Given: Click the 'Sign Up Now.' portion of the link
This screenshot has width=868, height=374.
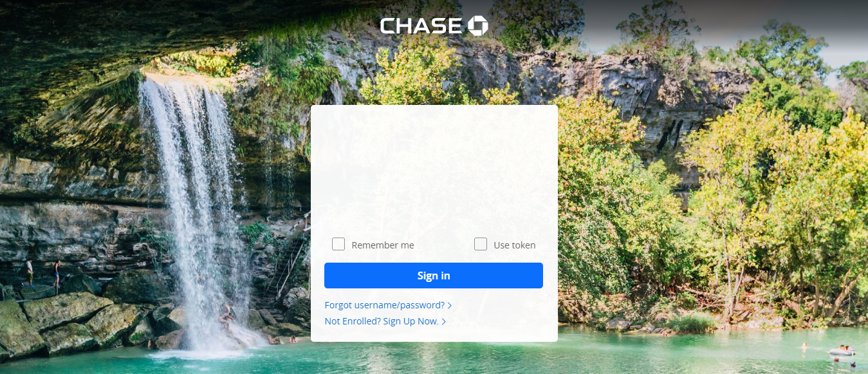Looking at the screenshot, I should 411,321.
